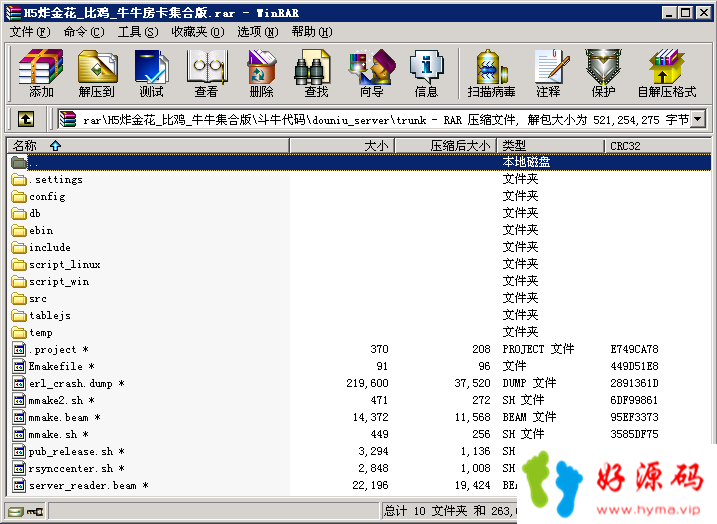The height and width of the screenshot is (524, 717).
Task: Click the packed size 11,568 cell
Action: coord(472,417)
